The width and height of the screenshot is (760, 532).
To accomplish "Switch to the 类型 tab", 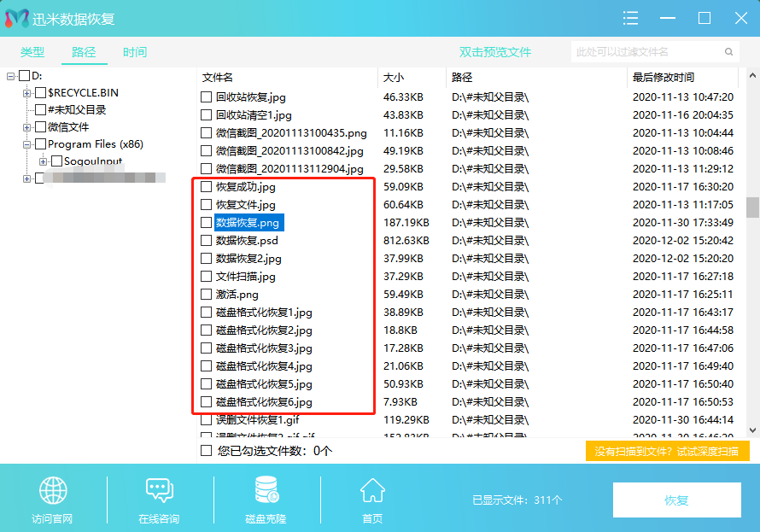I will [32, 52].
